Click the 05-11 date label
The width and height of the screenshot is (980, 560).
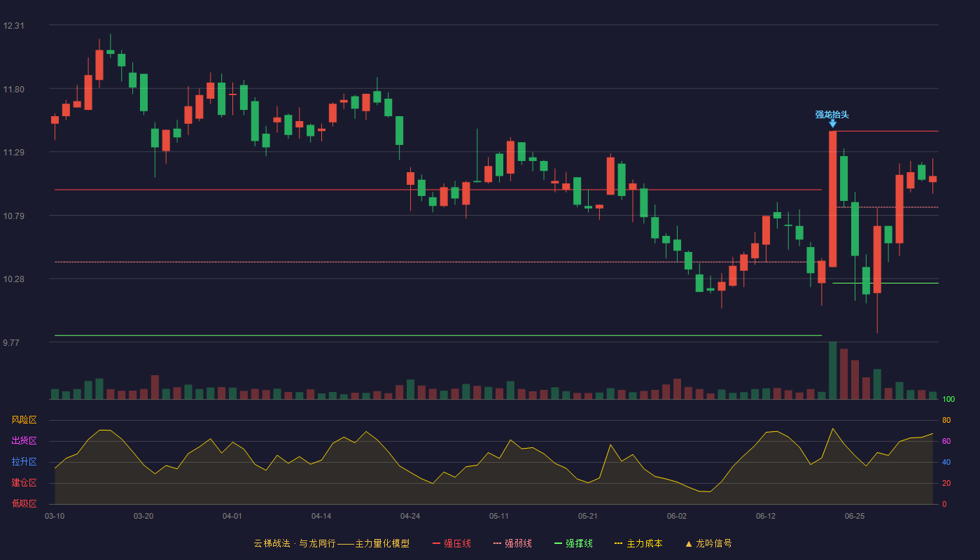click(x=499, y=516)
